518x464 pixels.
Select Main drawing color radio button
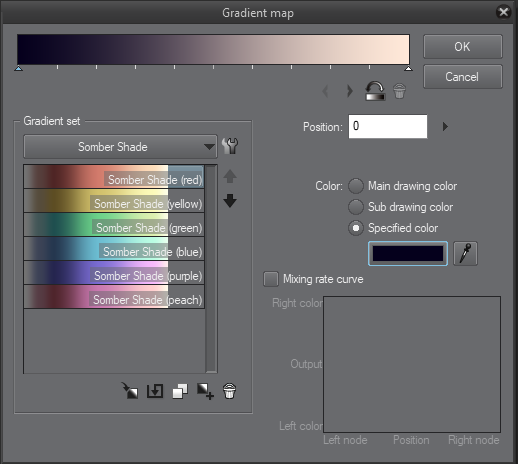click(x=356, y=186)
